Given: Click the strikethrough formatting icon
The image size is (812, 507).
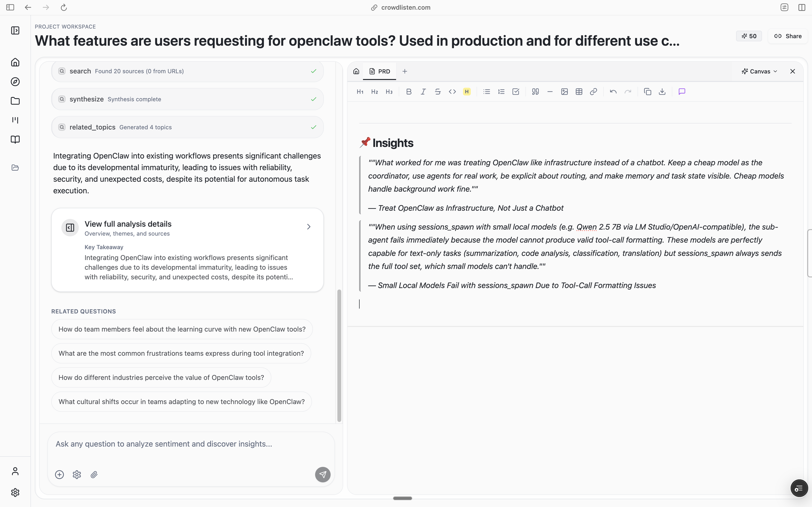Looking at the screenshot, I should 437,92.
